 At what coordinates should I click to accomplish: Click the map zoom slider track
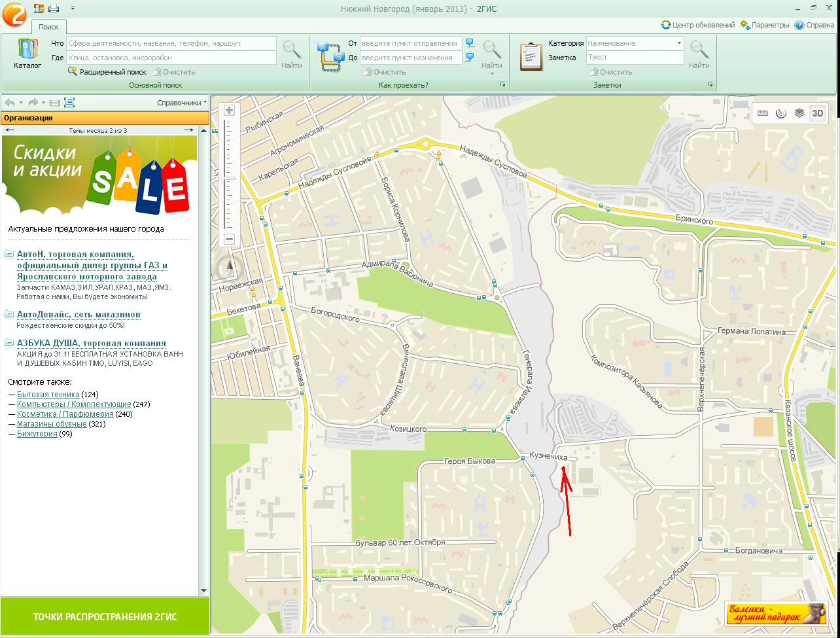pos(229,175)
